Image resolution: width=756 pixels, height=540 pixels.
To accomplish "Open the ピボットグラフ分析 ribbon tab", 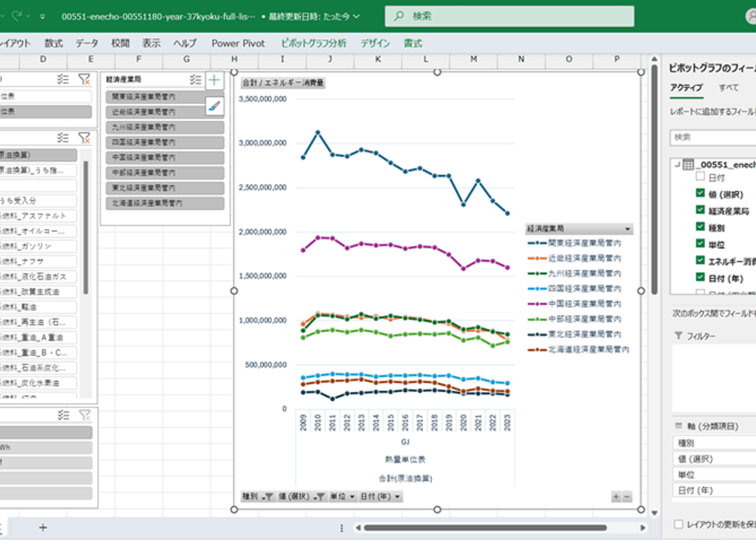I will coord(314,43).
